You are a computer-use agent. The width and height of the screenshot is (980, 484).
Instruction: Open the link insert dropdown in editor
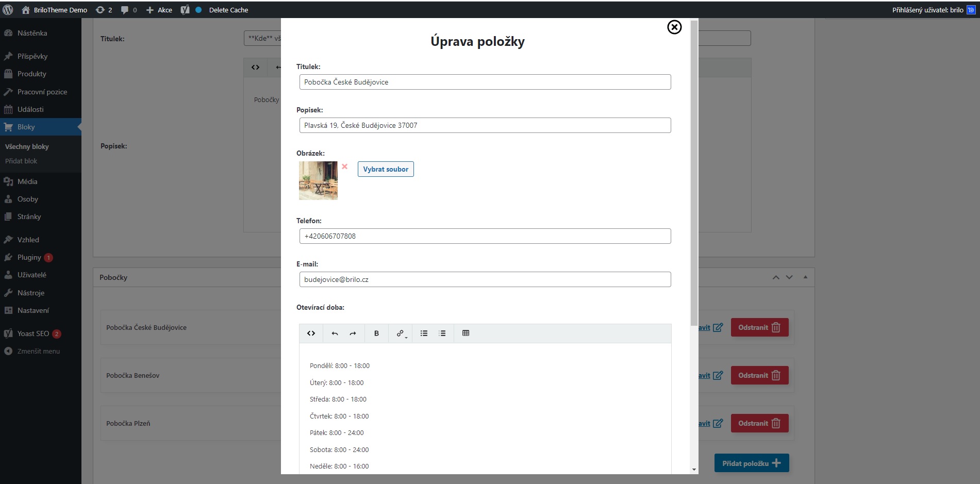click(401, 333)
